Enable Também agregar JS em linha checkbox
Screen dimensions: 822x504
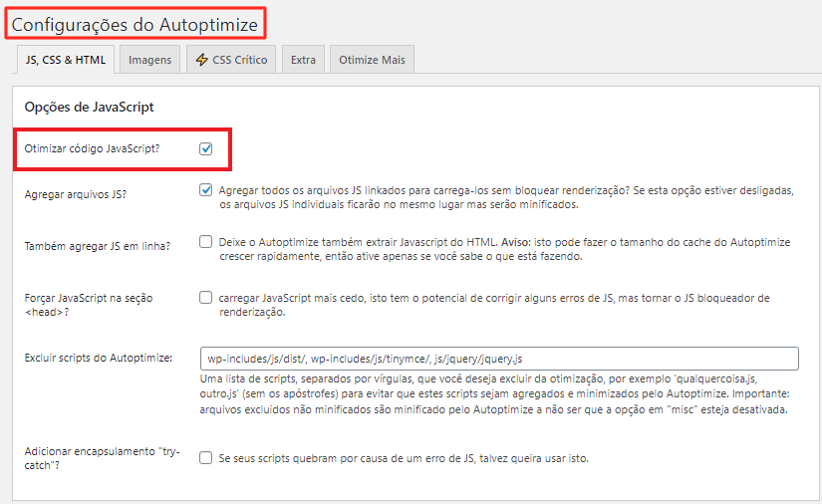coord(205,241)
